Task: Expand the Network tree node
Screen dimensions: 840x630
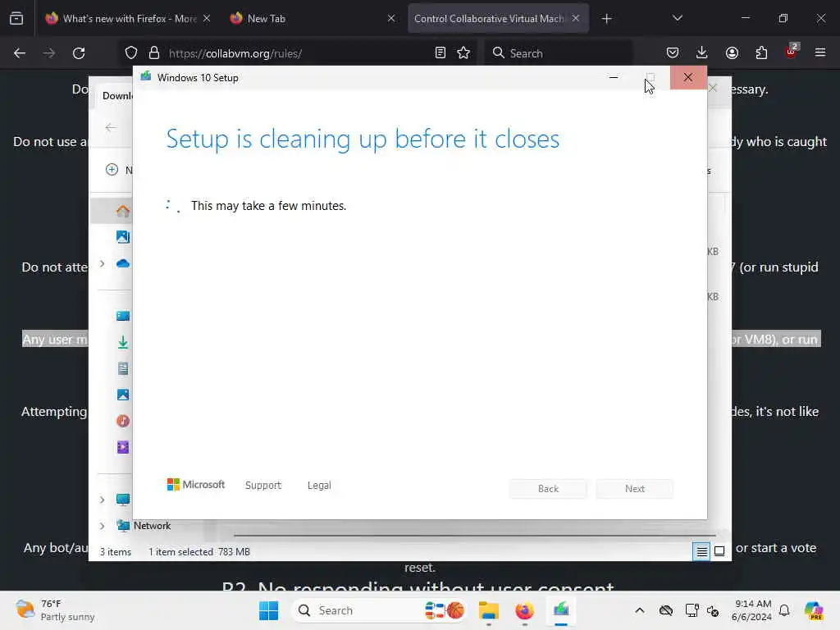Action: tap(102, 526)
